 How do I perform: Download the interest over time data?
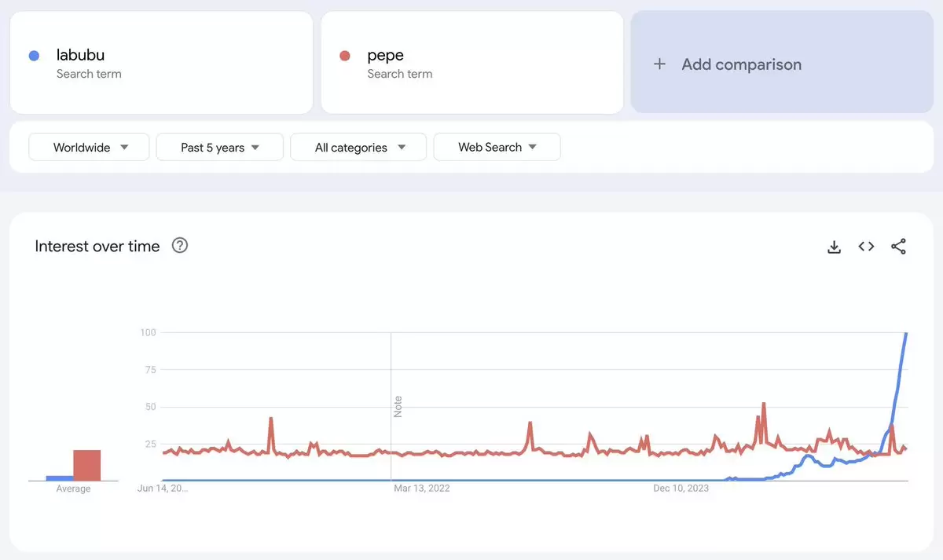coord(835,247)
